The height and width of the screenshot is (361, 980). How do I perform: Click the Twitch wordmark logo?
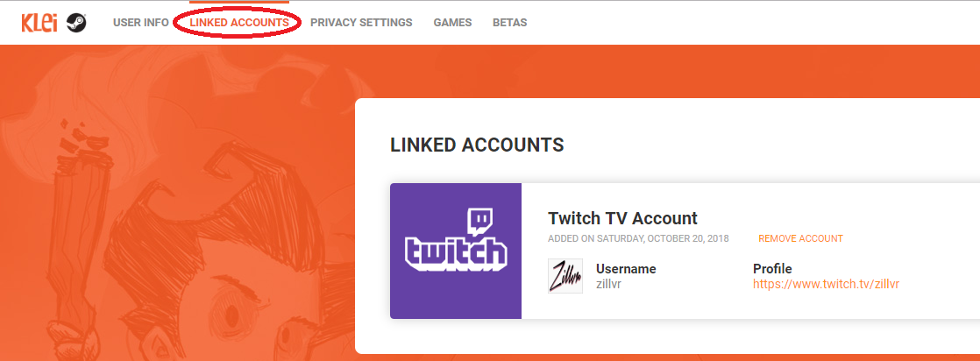coord(456,252)
